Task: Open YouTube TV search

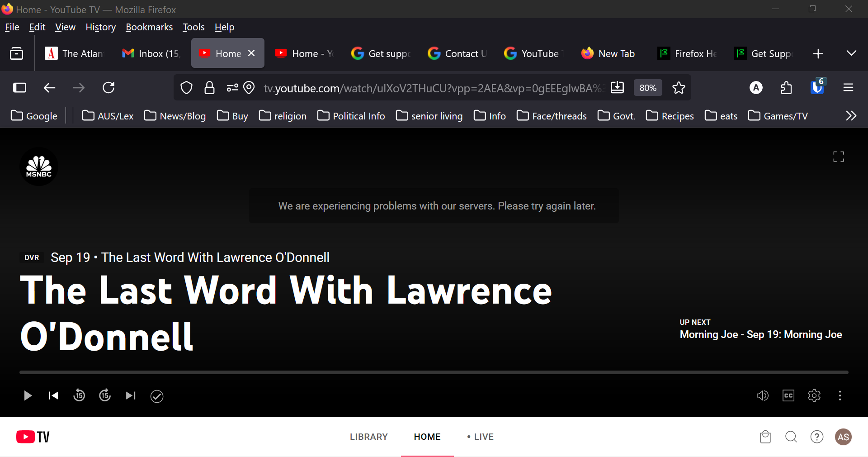Action: pos(791,437)
